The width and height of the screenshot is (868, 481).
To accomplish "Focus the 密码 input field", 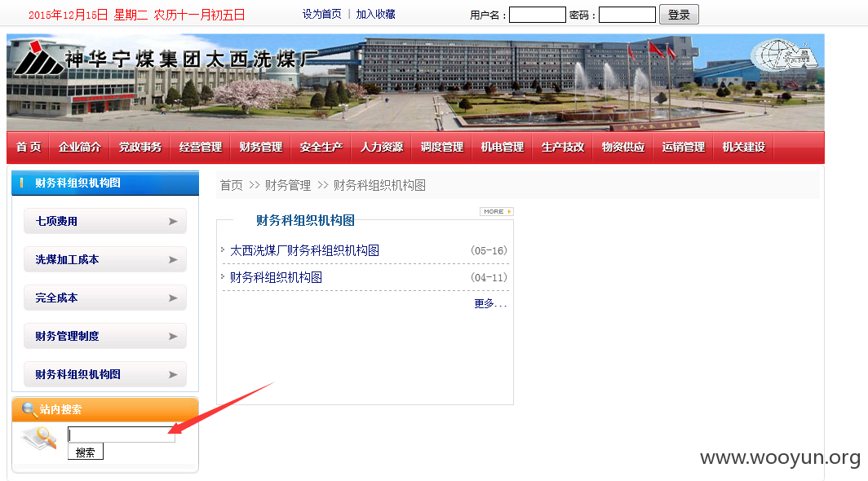I will pyautogui.click(x=627, y=15).
